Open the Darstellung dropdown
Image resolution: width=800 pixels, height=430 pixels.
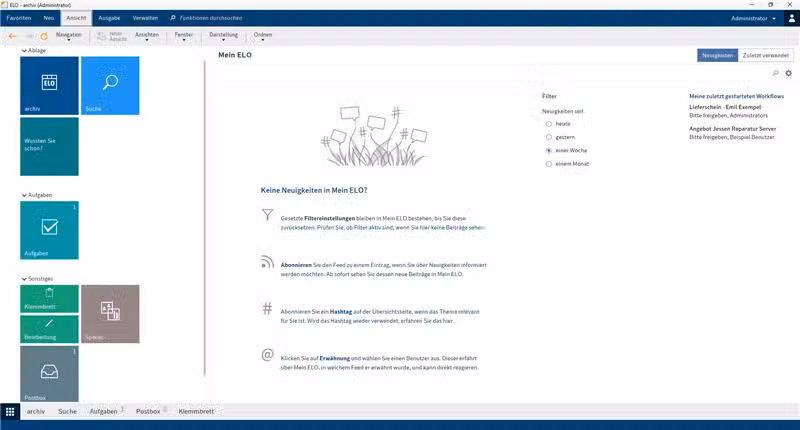point(223,36)
